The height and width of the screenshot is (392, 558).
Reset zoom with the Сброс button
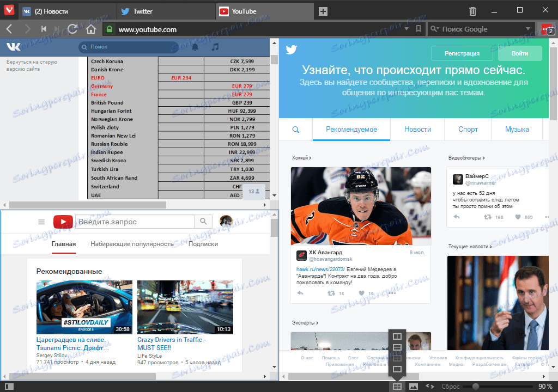[450, 387]
